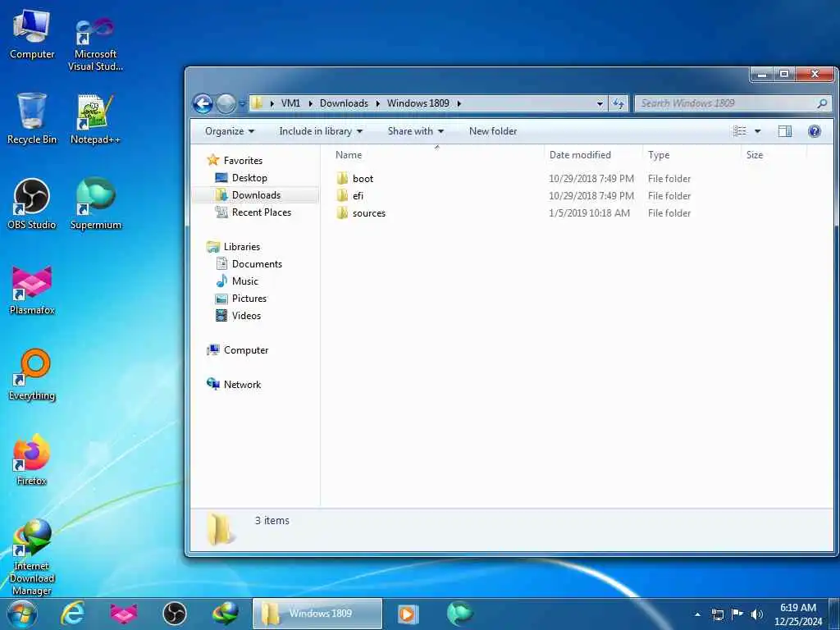
Task: Open Action Center flag tray icon
Action: pos(737,614)
